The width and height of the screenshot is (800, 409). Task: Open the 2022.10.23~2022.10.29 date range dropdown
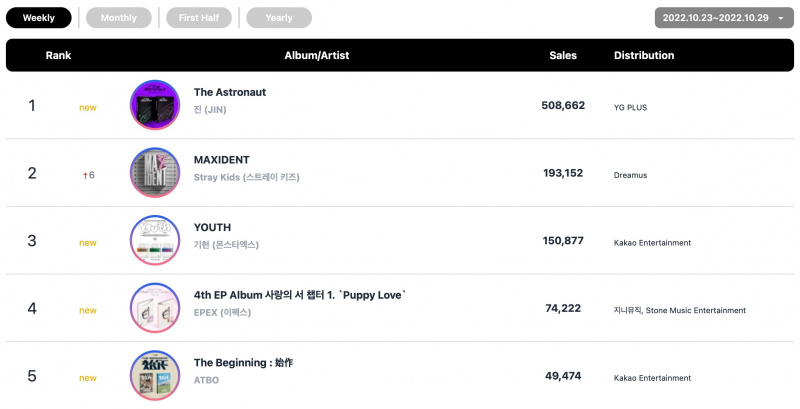724,18
